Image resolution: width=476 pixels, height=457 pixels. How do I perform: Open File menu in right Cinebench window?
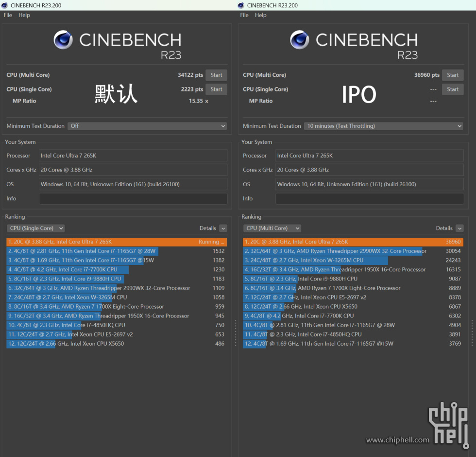[x=244, y=15]
